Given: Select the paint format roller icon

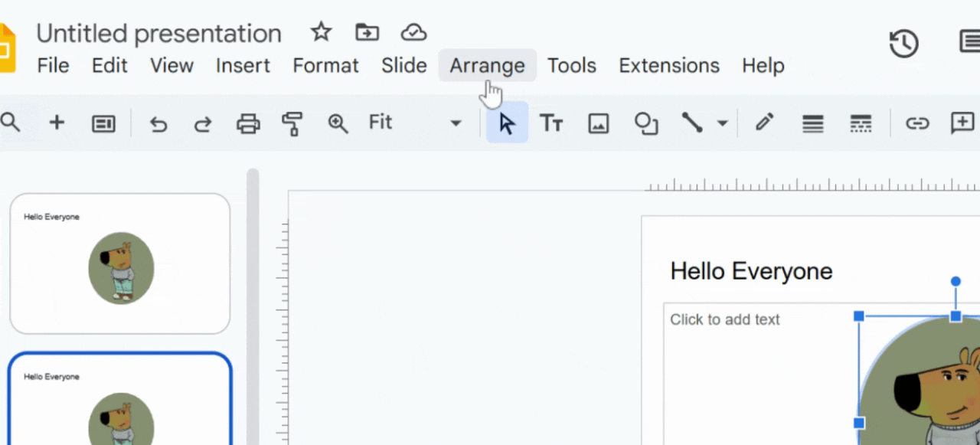Looking at the screenshot, I should pyautogui.click(x=292, y=123).
